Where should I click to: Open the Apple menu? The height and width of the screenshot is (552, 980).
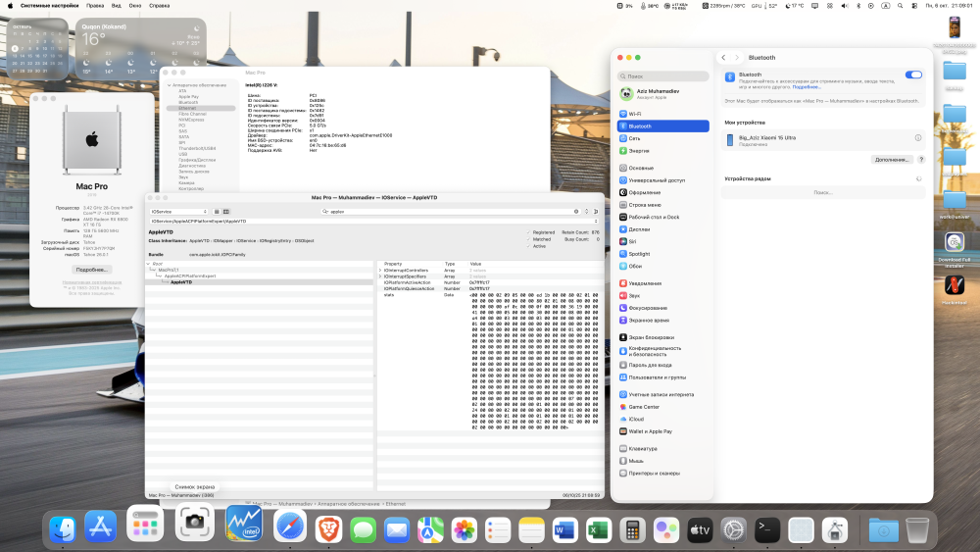tap(10, 6)
